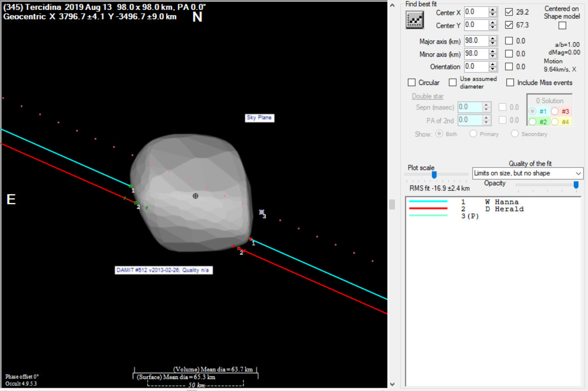
Task: Click the star marker labeled 3
Action: (262, 212)
